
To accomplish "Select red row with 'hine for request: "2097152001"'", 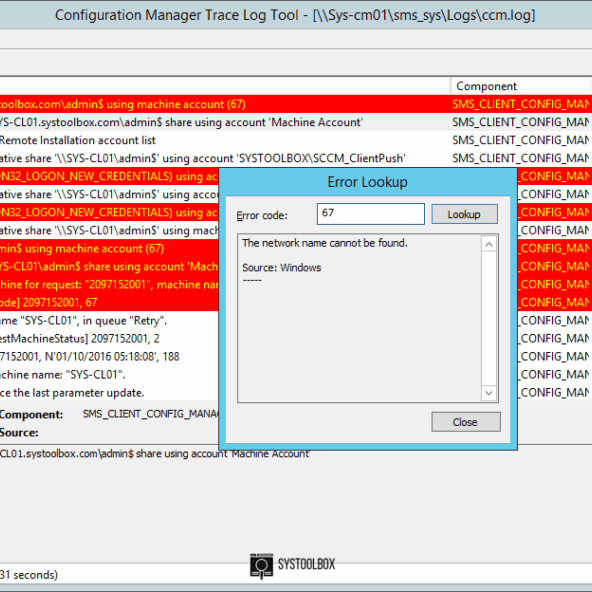I will [x=109, y=284].
